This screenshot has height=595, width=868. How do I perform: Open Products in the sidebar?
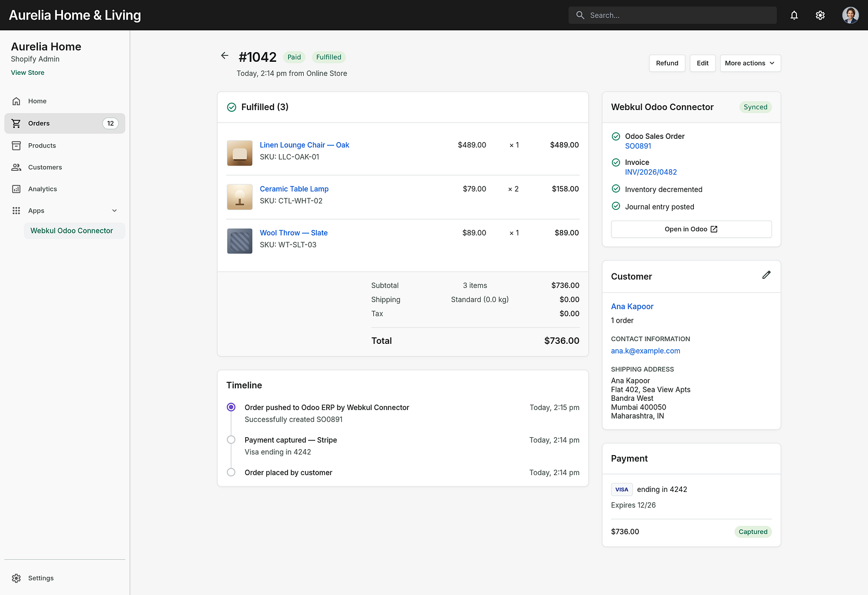[65, 145]
